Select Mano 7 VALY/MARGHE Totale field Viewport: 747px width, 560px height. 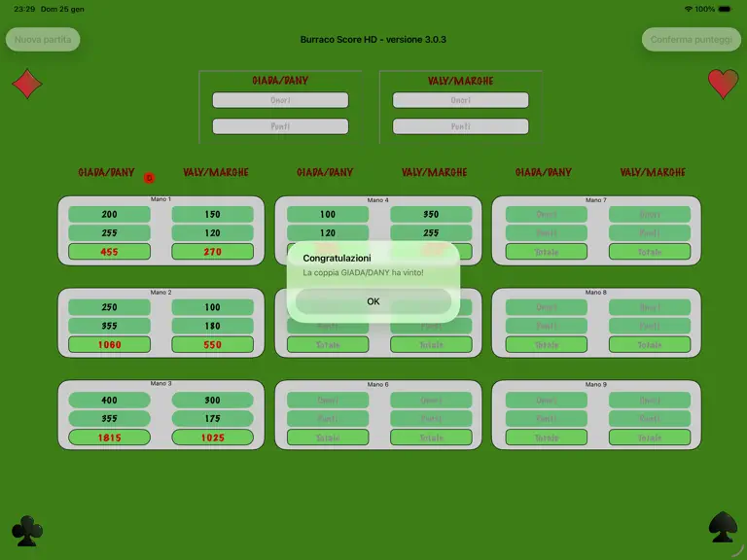650,252
